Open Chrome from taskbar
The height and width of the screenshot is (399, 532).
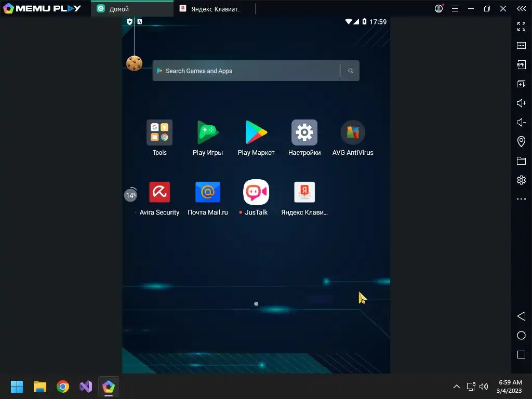63,387
